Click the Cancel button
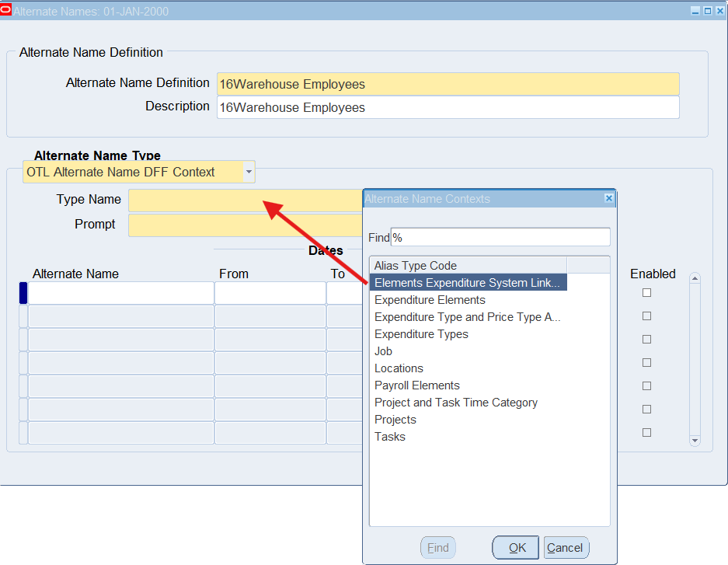This screenshot has height=565, width=728. (x=566, y=548)
